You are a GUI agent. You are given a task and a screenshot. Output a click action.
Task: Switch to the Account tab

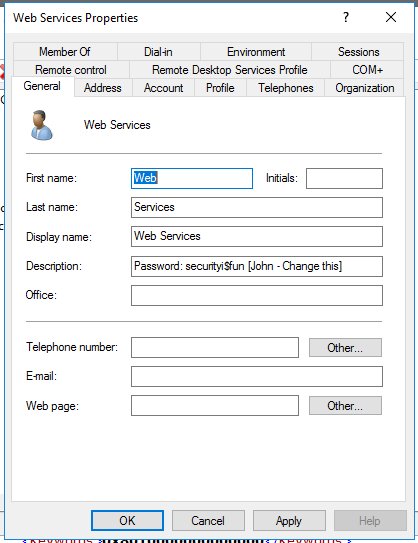pyautogui.click(x=163, y=88)
